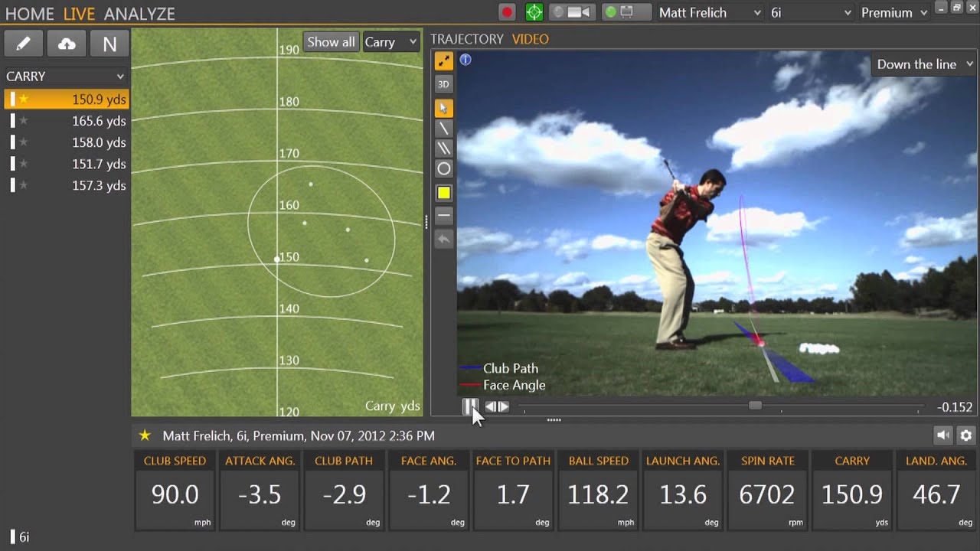980x551 pixels.
Task: Click the N normalize button
Action: pos(109,44)
